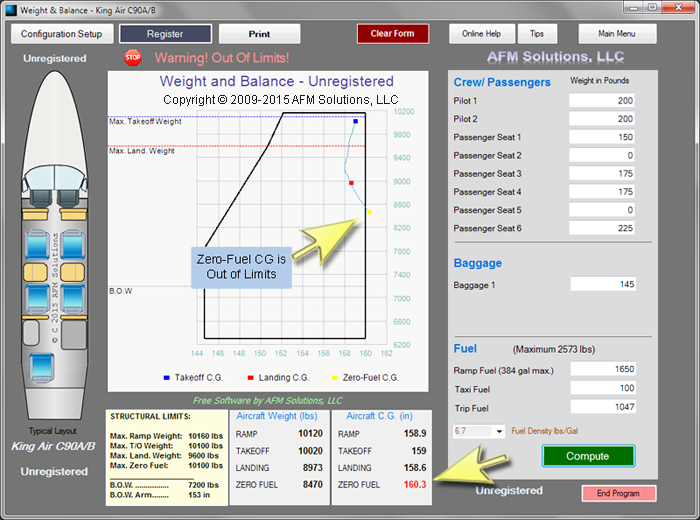The height and width of the screenshot is (520, 700).
Task: Click the yellow Zero-Fuel C.G. chart marker
Action: 370,212
